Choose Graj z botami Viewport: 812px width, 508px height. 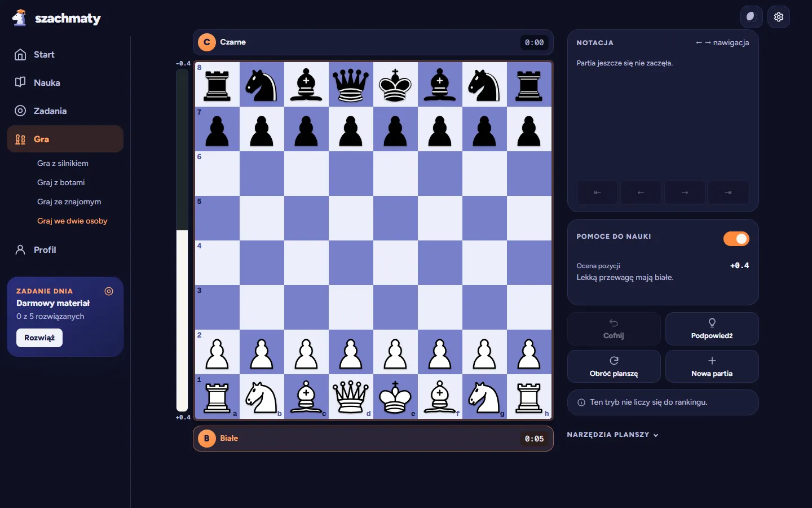[x=61, y=182]
